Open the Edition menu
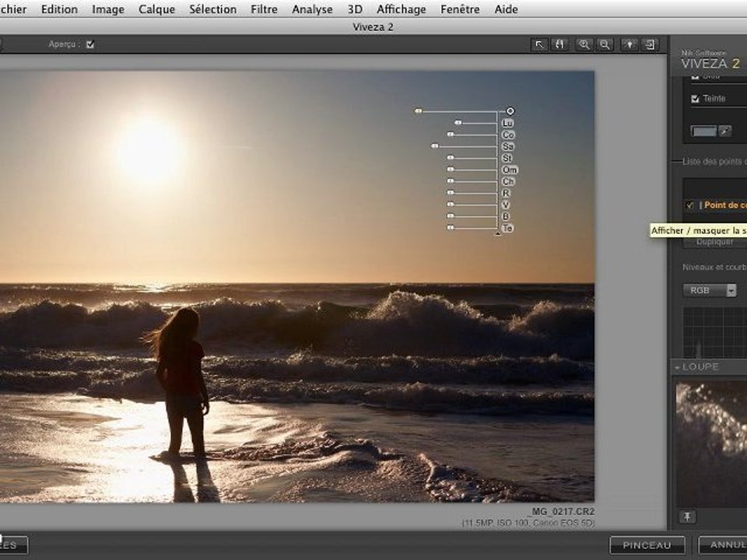The height and width of the screenshot is (560, 747). coord(59,9)
